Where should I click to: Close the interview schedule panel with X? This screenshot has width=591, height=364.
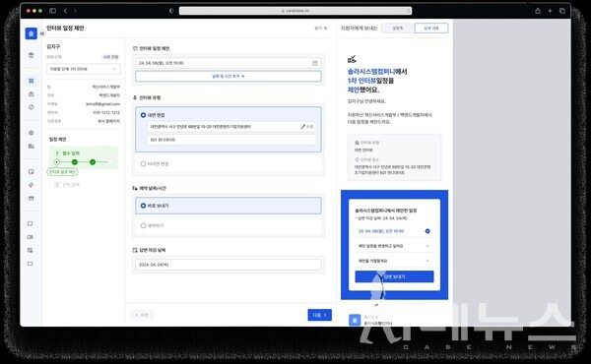pyautogui.click(x=326, y=29)
